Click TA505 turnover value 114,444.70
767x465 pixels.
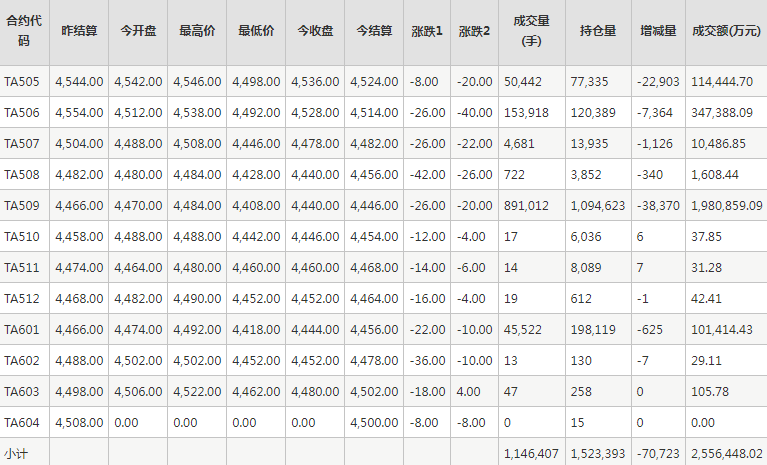722,82
